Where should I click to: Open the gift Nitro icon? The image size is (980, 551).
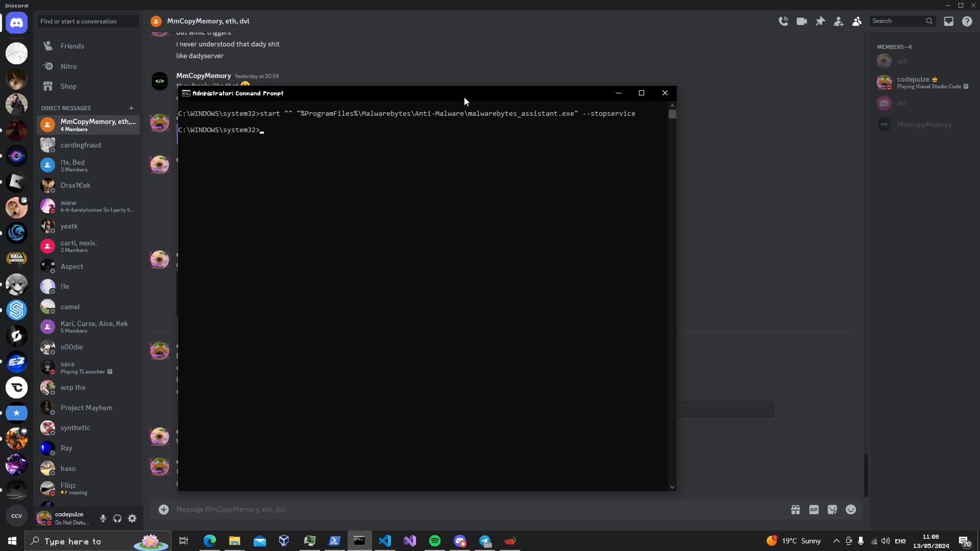[x=795, y=510]
